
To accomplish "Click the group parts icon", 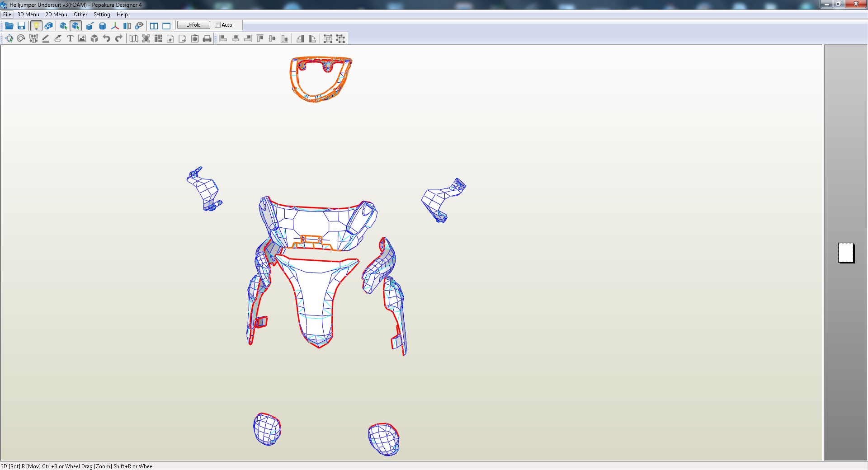I will [x=328, y=38].
